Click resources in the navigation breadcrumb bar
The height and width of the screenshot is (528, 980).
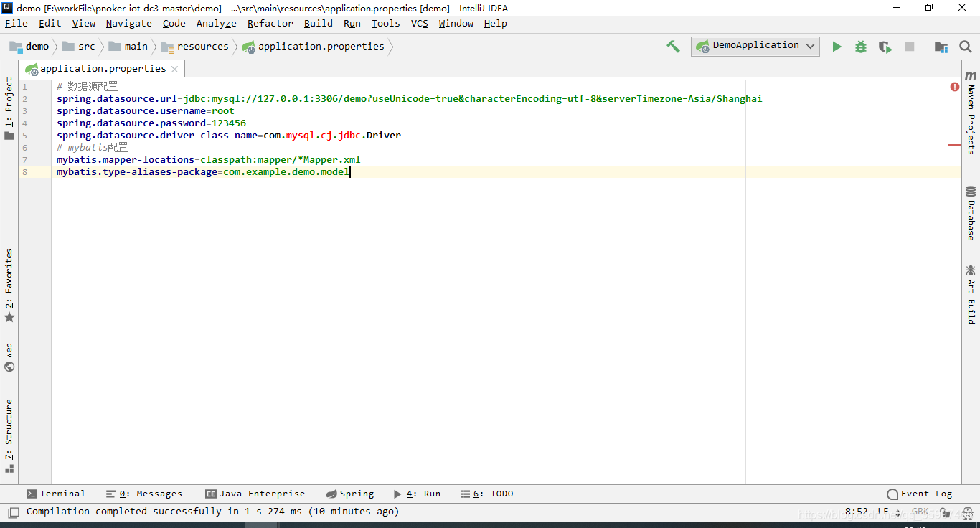click(x=202, y=46)
